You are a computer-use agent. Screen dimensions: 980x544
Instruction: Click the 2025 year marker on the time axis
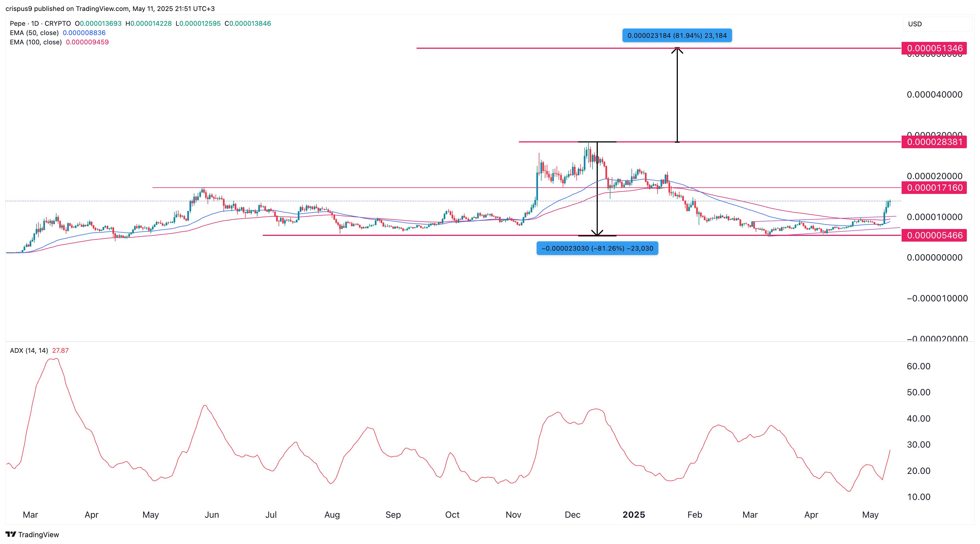tap(633, 515)
